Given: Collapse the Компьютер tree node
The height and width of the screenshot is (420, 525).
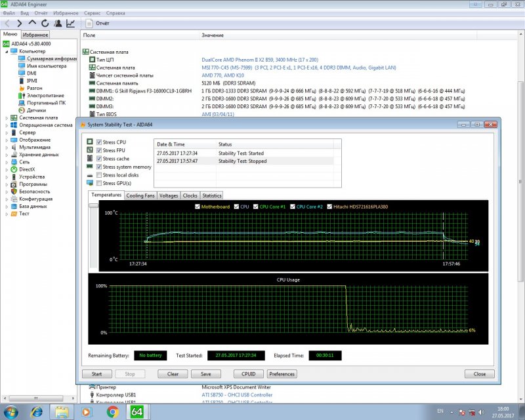Looking at the screenshot, I should 7,51.
